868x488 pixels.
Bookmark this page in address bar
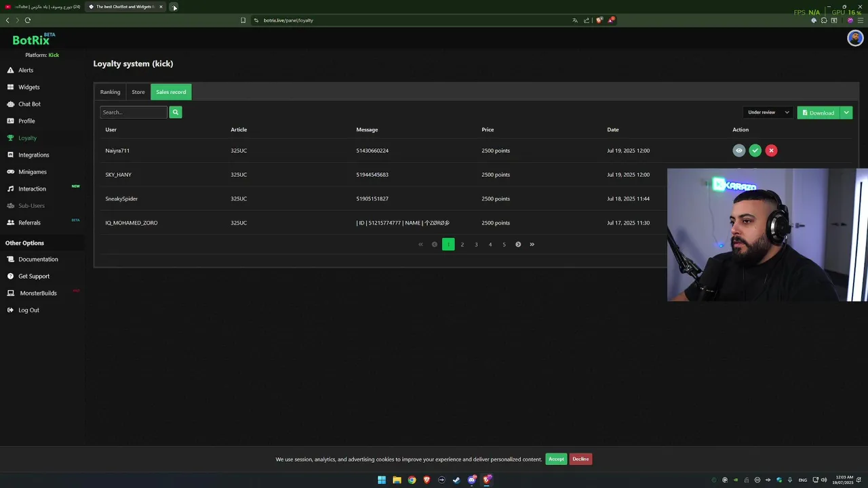tap(243, 20)
